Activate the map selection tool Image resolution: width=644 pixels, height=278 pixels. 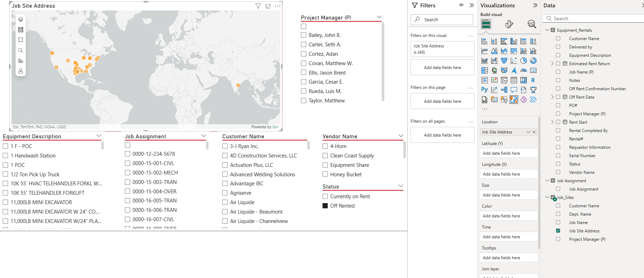[x=21, y=40]
